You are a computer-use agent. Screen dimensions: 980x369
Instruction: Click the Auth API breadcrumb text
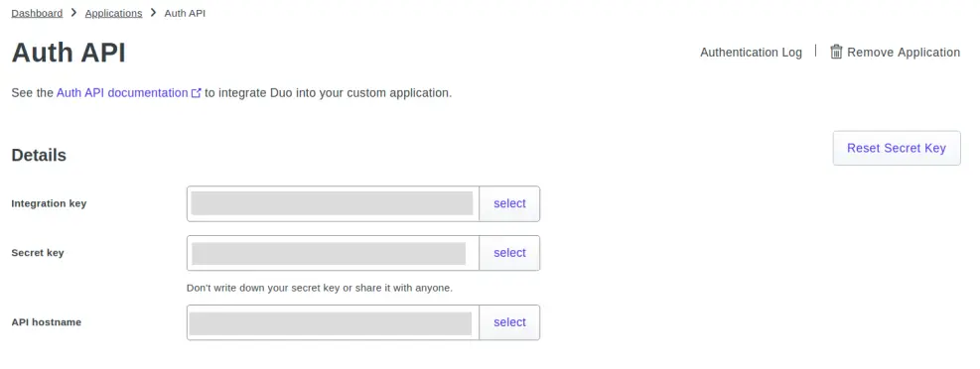[185, 13]
